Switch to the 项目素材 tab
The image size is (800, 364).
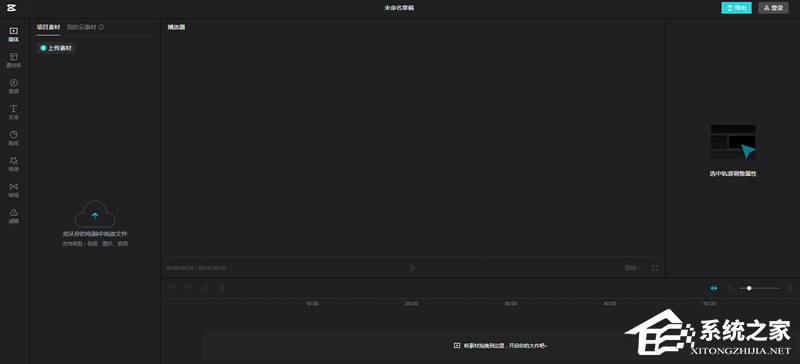click(48, 27)
